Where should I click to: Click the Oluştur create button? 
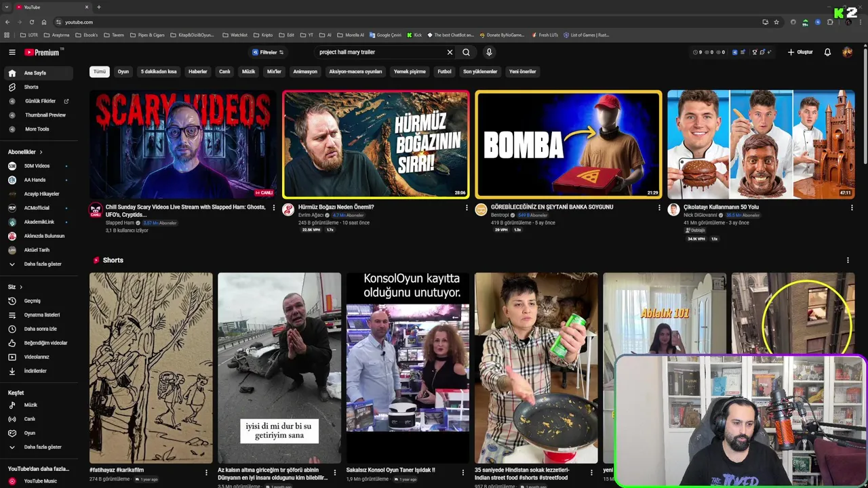tap(800, 52)
